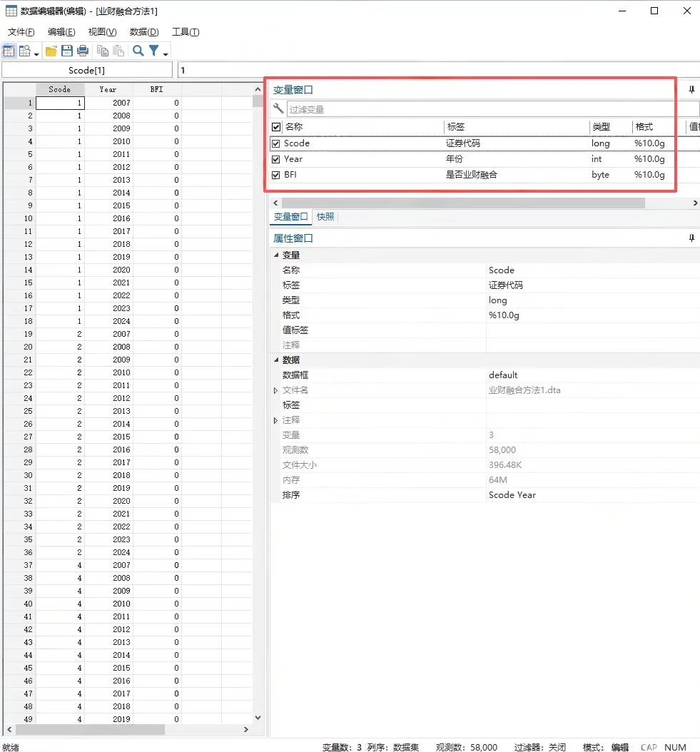Toggle the BFI variable checkbox
This screenshot has width=700, height=752.
[x=276, y=175]
